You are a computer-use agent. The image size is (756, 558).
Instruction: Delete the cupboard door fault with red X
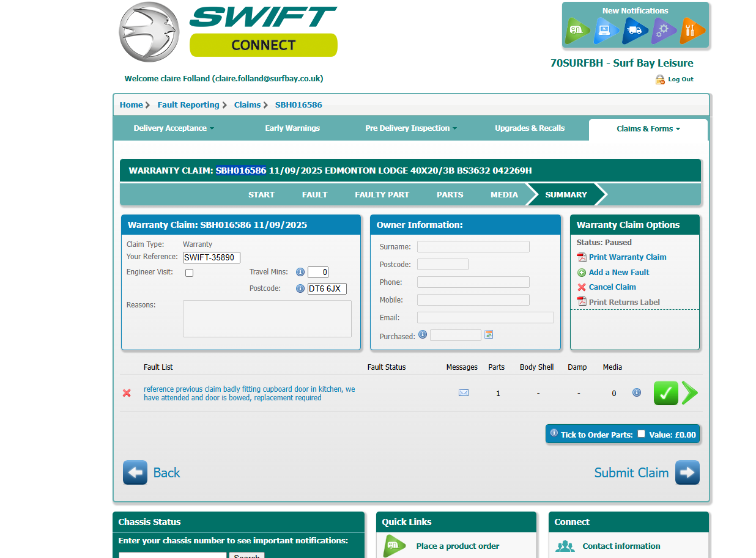pos(127,393)
